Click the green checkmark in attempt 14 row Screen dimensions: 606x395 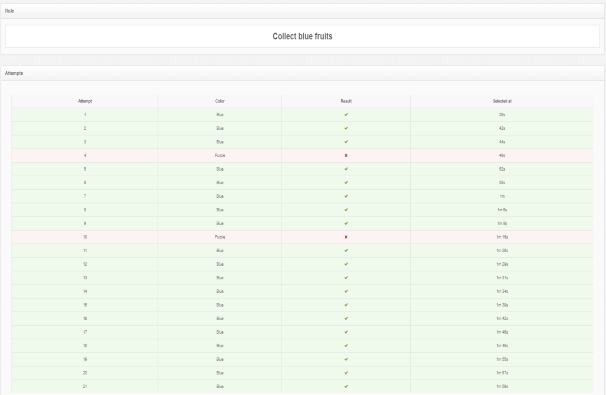click(x=346, y=291)
